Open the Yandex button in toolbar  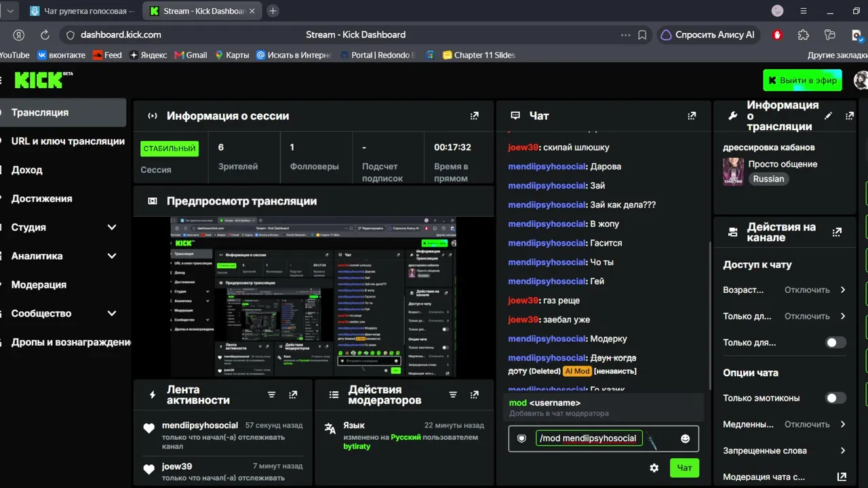coord(19,35)
